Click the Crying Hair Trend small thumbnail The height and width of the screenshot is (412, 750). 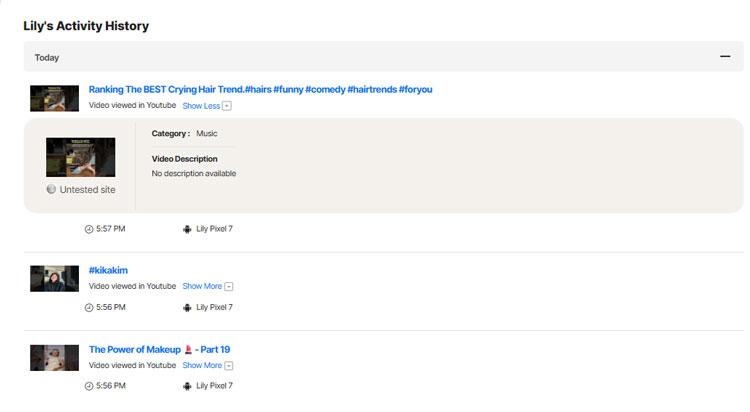pyautogui.click(x=55, y=98)
